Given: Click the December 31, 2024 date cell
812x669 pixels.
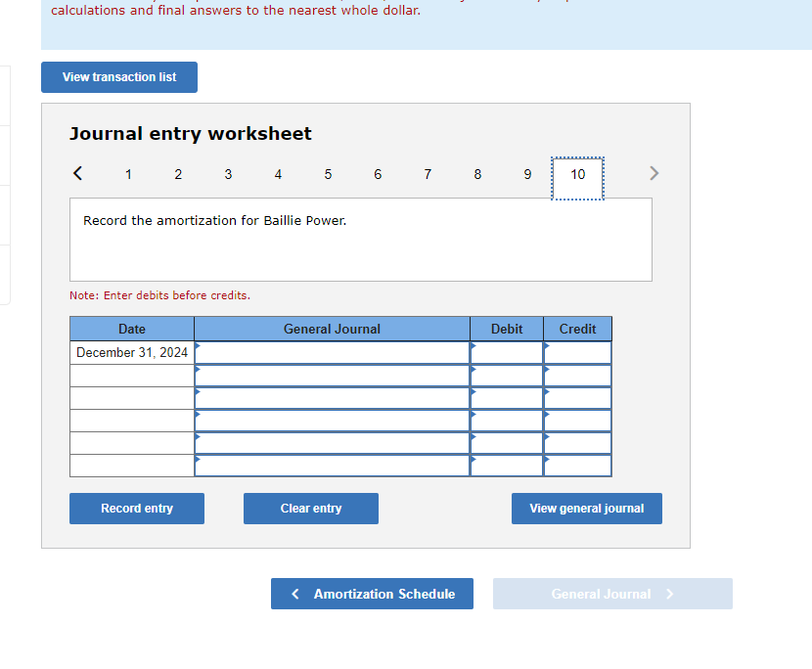Looking at the screenshot, I should tap(131, 352).
